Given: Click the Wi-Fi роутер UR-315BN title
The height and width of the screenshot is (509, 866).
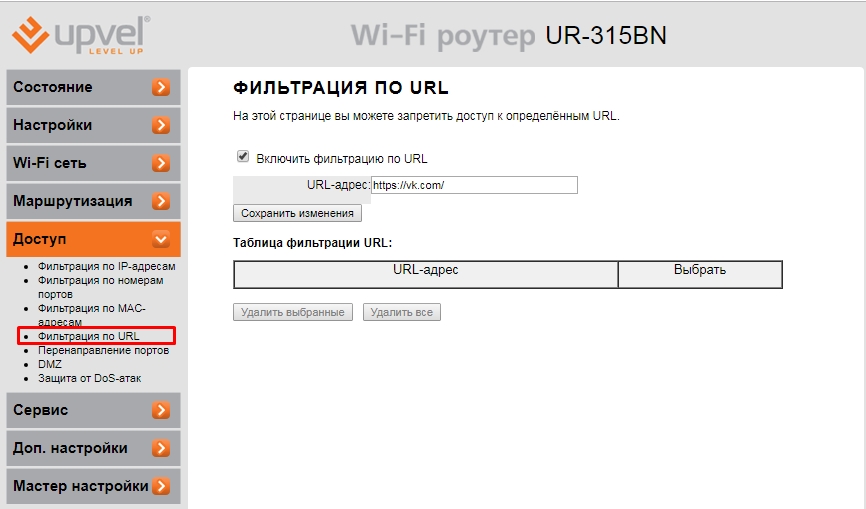Looking at the screenshot, I should coord(509,35).
